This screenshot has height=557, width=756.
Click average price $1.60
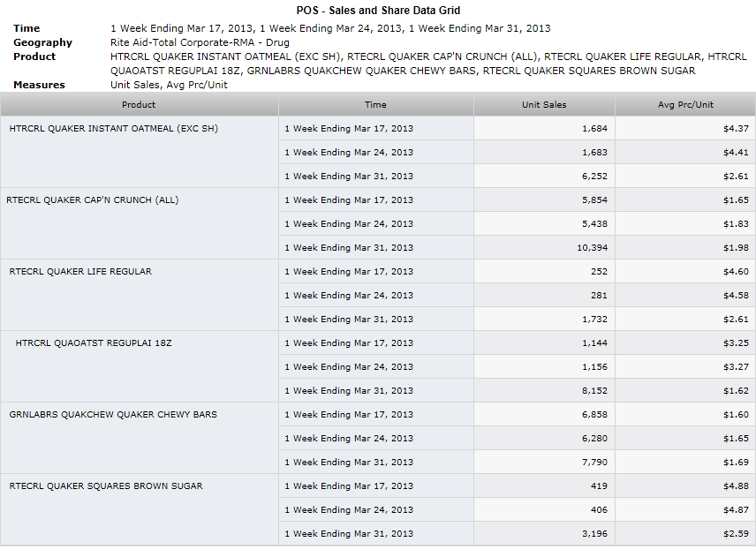click(x=736, y=415)
